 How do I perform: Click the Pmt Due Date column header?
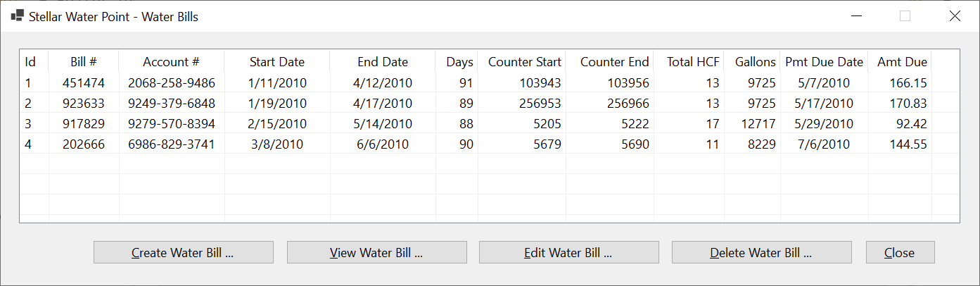point(824,62)
